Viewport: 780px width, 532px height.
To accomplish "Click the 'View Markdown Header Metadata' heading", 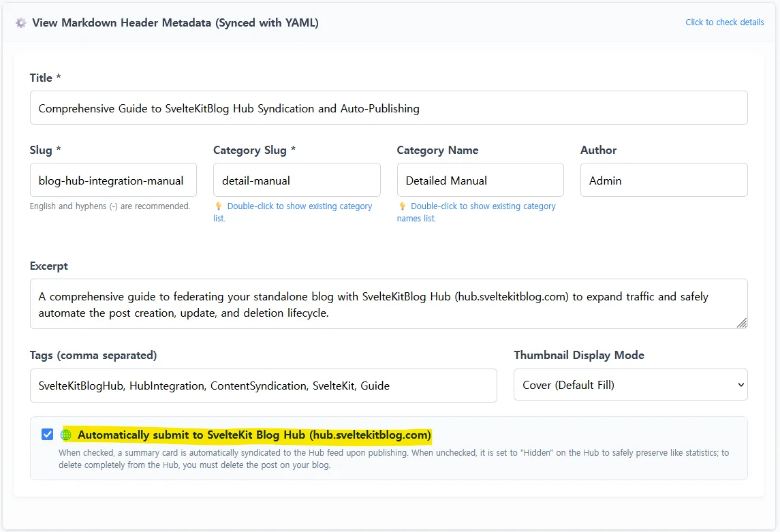I will click(x=175, y=23).
